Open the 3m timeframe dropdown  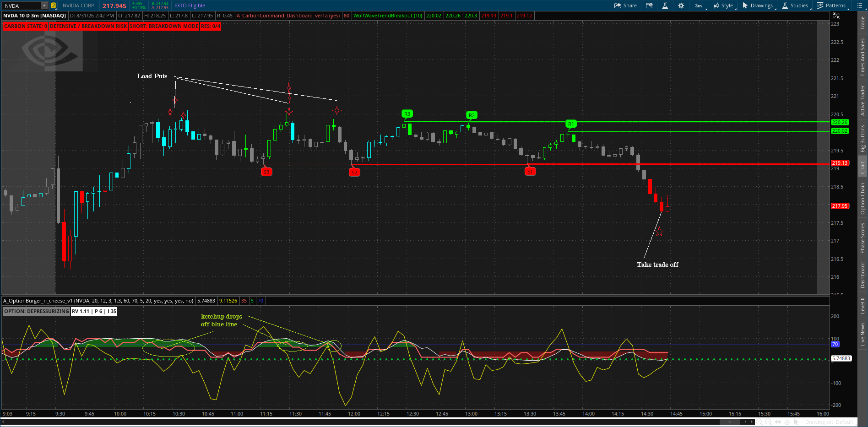699,5
